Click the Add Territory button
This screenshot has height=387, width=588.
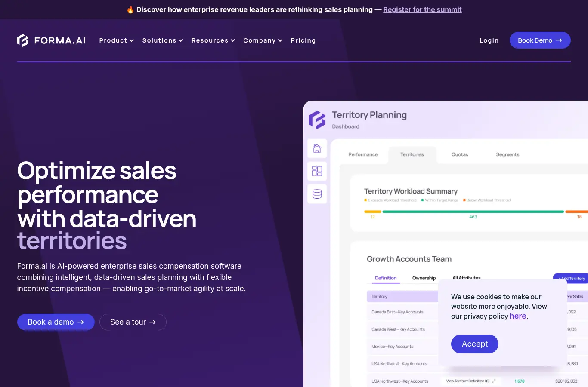[571, 278]
